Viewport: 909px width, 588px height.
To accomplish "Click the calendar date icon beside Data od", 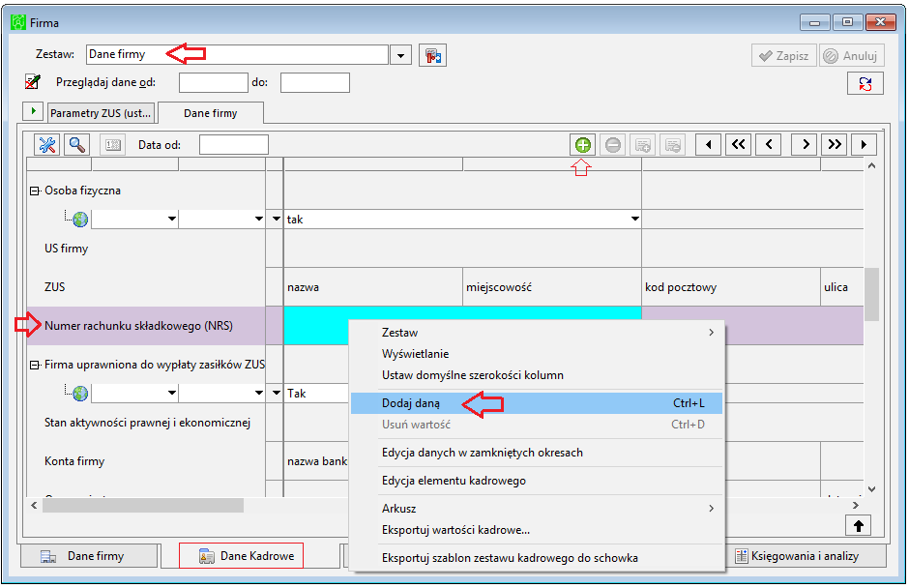I will coord(112,145).
